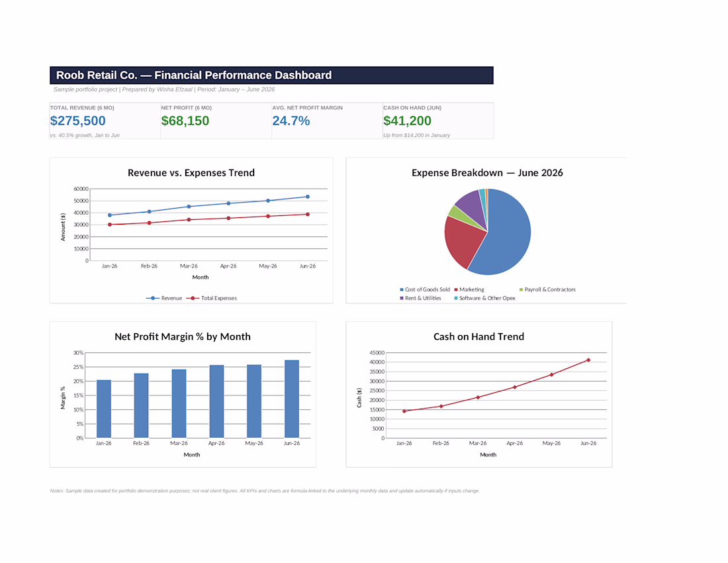Click the Jun-26 data point on the cash trend line
Screen dimensions: 728x563
click(588, 360)
